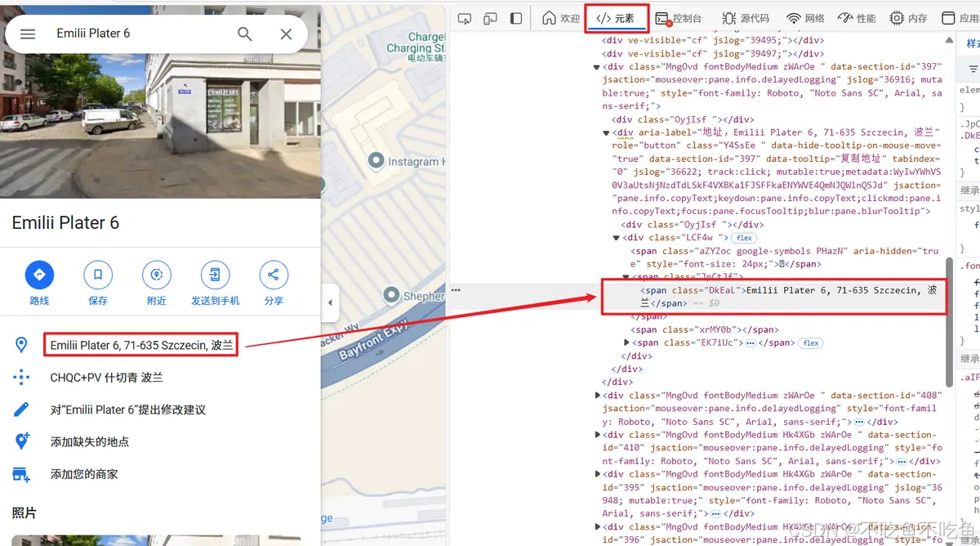This screenshot has height=546, width=980.
Task: Toggle the DevTools sidebar dock icon
Action: (x=516, y=18)
